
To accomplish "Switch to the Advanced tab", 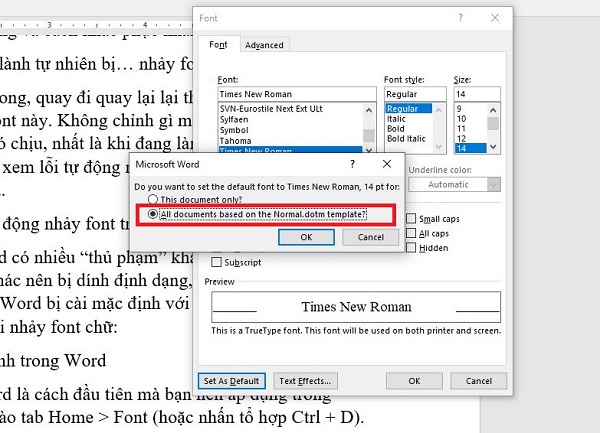I will pos(264,45).
